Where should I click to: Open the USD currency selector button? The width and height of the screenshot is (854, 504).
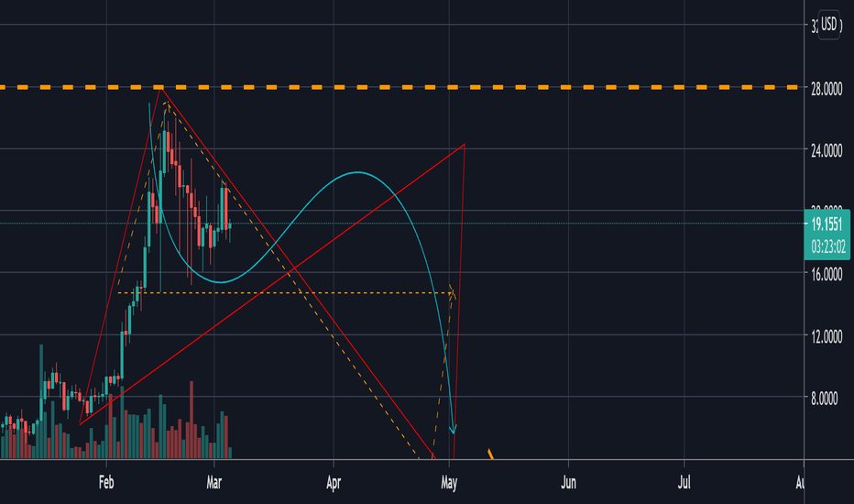(828, 25)
